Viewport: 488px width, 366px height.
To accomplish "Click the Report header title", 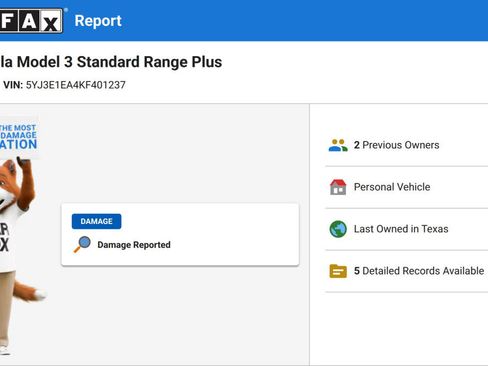I will pos(98,21).
